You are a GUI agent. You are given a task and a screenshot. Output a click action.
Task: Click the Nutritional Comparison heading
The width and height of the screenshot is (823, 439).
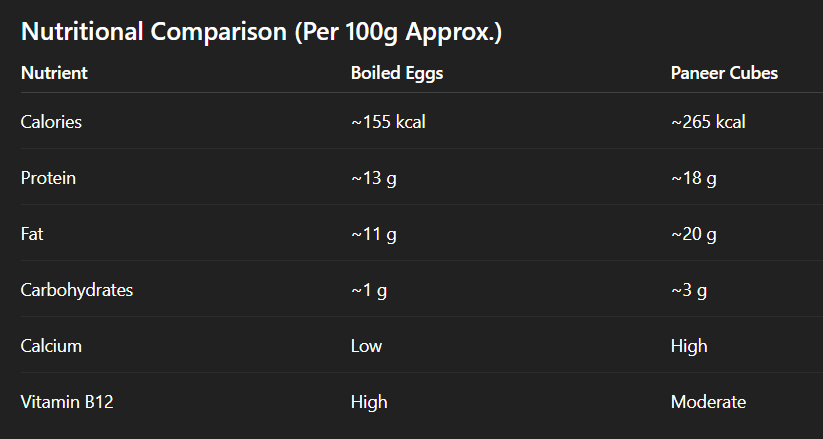(261, 32)
